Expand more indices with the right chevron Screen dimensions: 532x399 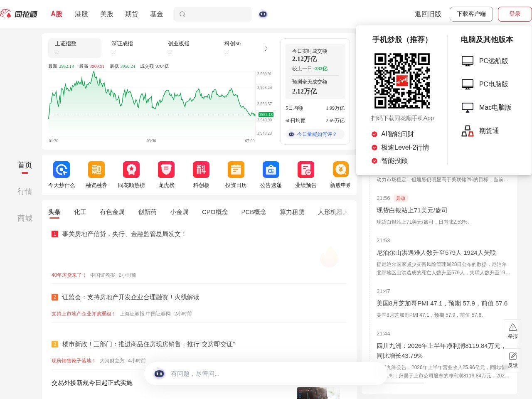[x=266, y=48]
